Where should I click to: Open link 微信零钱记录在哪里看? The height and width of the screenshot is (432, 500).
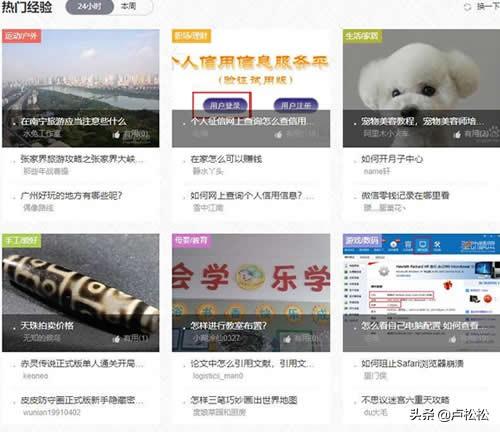[405, 195]
